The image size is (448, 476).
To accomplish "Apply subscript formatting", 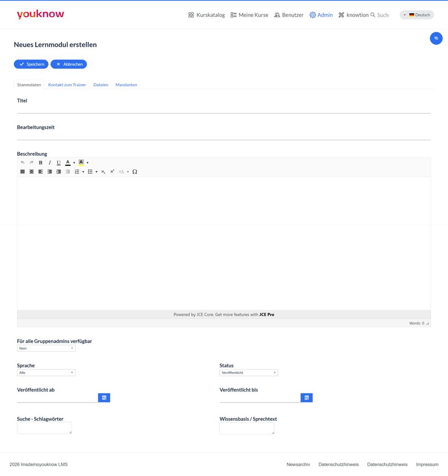I will coord(103,172).
